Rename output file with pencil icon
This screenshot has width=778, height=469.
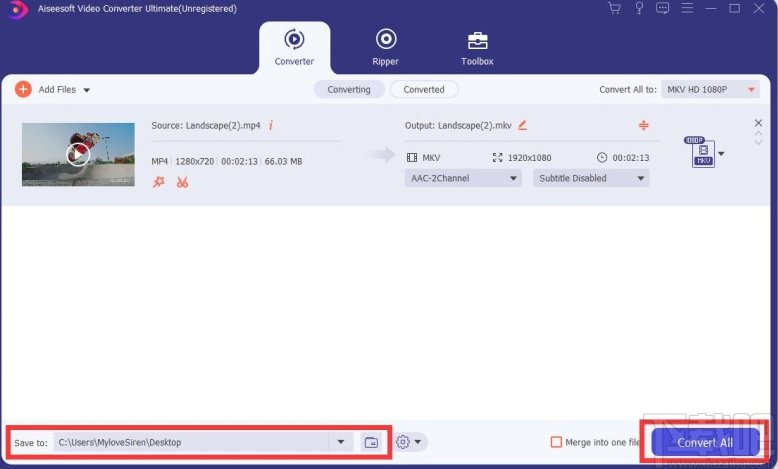522,125
